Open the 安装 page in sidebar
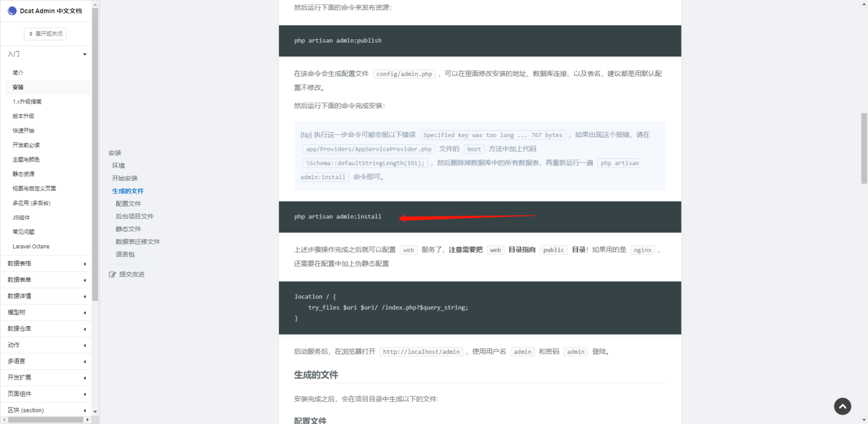The width and height of the screenshot is (868, 424). (18, 87)
